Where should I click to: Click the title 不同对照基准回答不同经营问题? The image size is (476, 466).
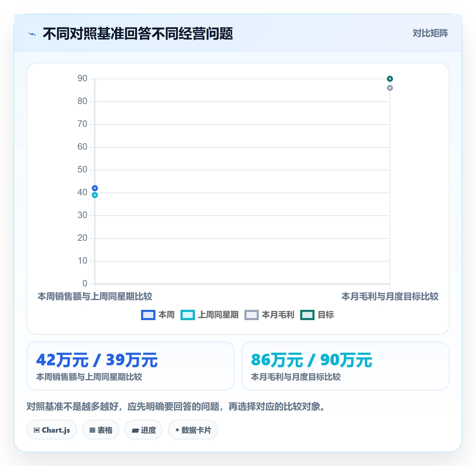pos(138,34)
